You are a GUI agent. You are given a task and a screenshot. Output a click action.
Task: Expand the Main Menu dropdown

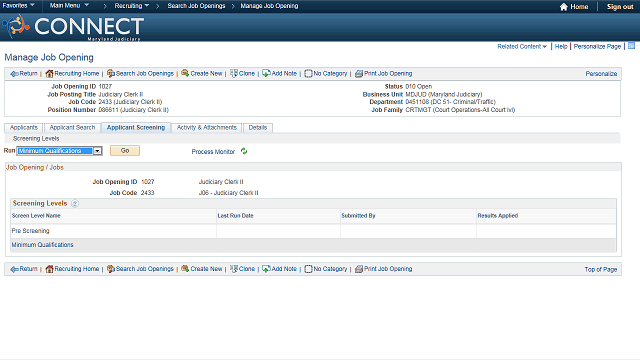(69, 6)
